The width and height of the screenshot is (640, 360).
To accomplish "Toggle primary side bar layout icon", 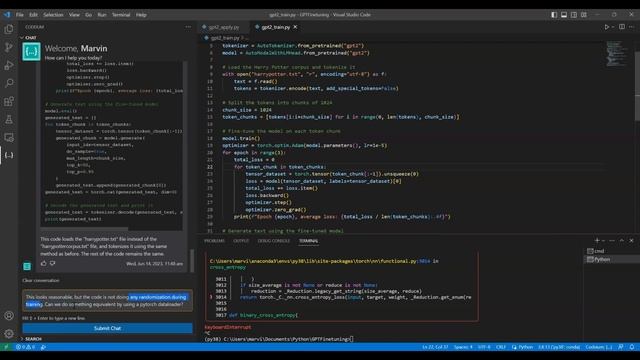I will coord(554,15).
